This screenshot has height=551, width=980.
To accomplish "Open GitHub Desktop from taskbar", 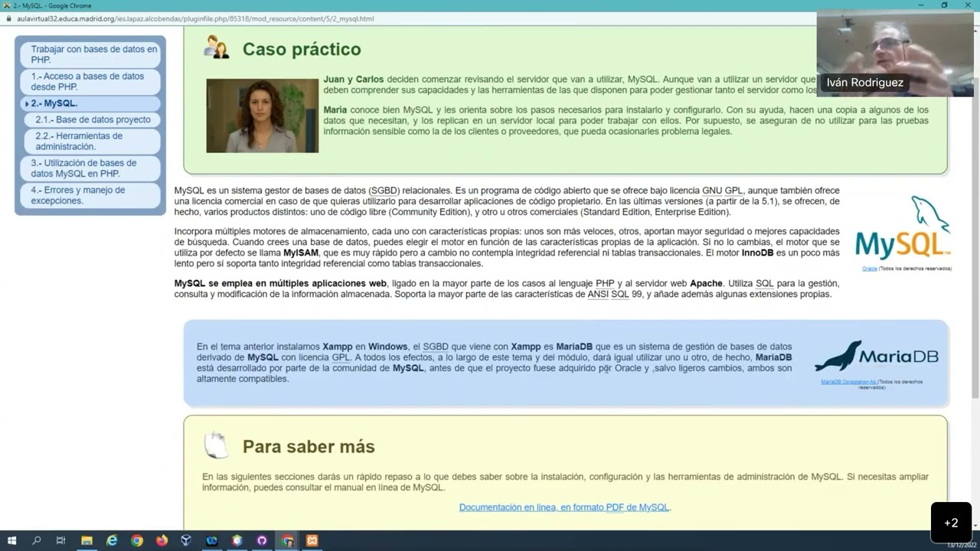I will coord(262,540).
